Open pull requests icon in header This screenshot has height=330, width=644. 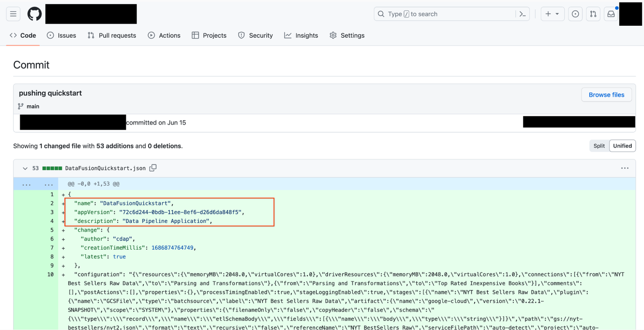pos(593,14)
